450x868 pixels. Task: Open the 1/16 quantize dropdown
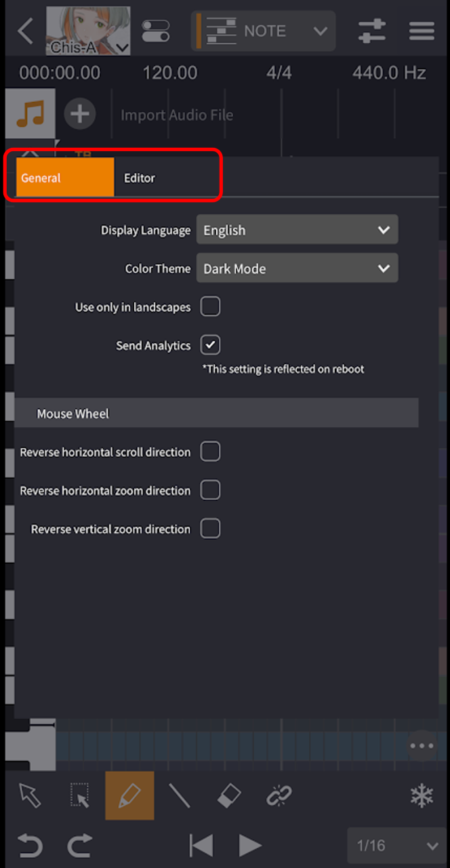tap(396, 846)
